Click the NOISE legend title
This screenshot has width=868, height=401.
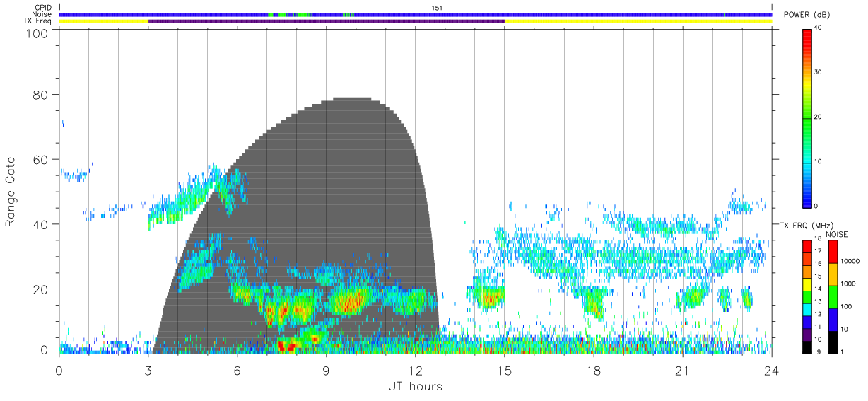[838, 234]
